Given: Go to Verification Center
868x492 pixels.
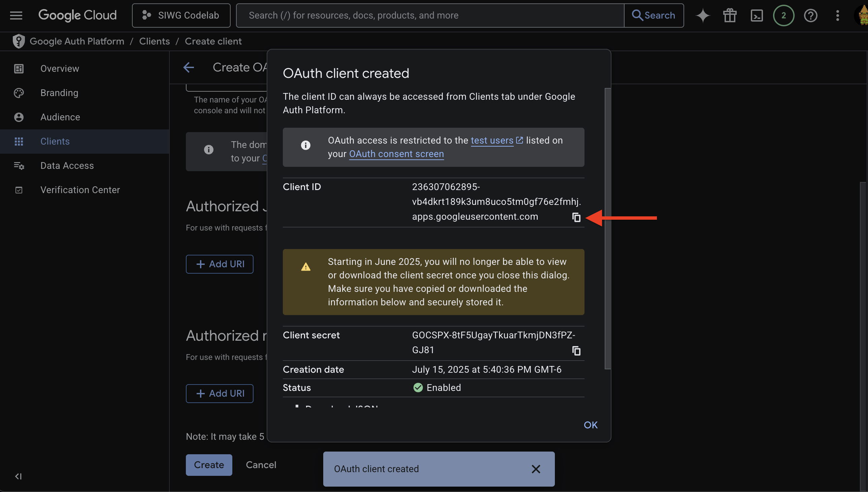Looking at the screenshot, I should pyautogui.click(x=80, y=190).
